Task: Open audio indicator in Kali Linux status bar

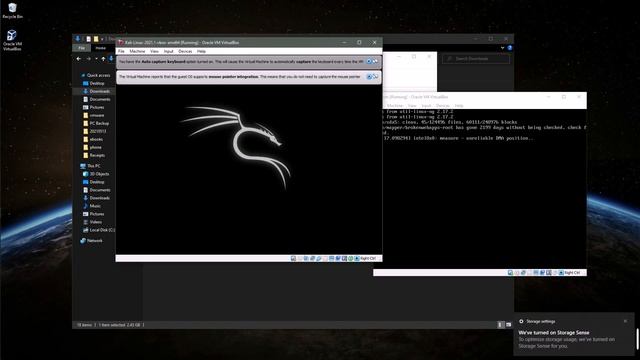Action: [x=306, y=258]
